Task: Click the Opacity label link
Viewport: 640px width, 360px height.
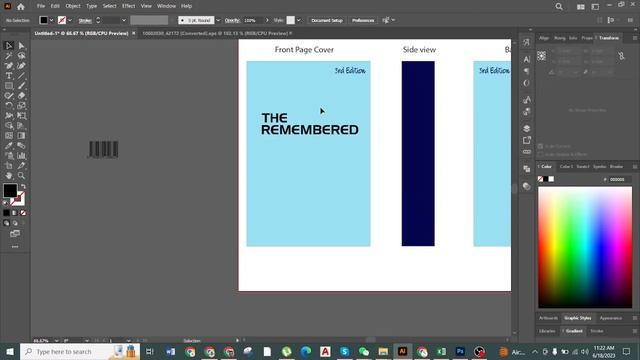Action: point(232,20)
